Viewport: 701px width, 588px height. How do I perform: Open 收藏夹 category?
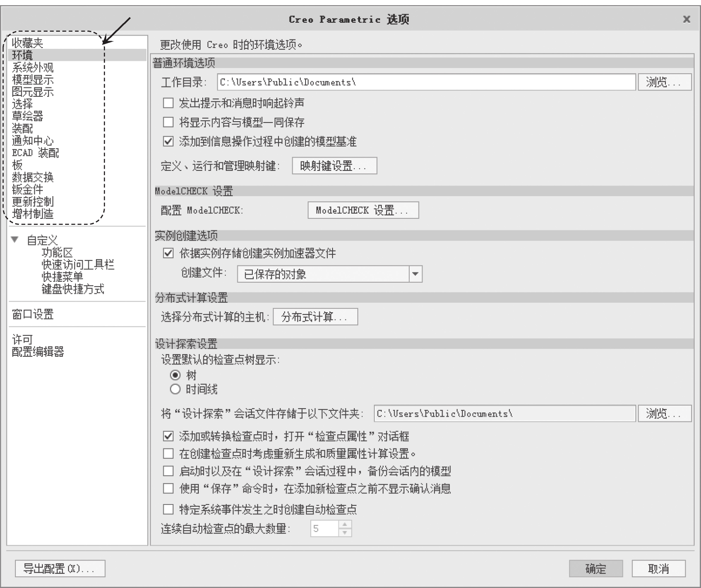click(27, 43)
